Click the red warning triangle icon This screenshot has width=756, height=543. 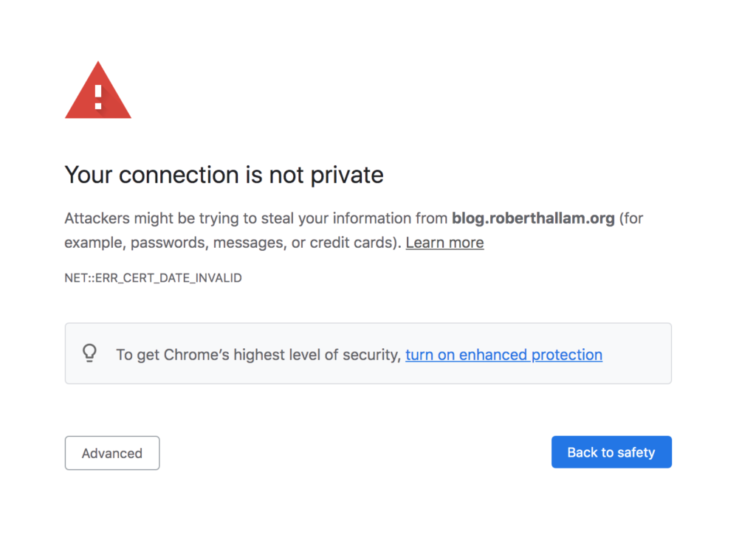[x=98, y=90]
